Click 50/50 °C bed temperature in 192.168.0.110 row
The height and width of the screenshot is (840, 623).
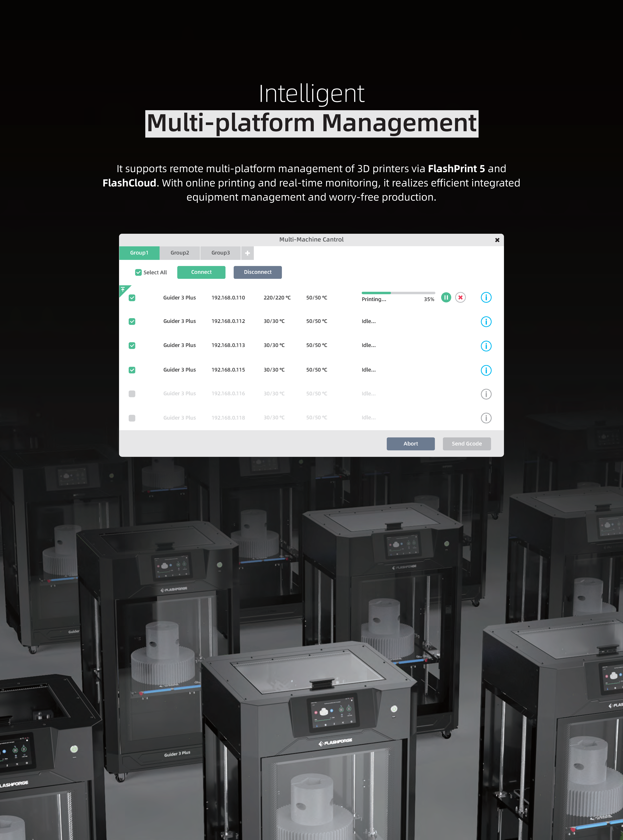pyautogui.click(x=317, y=298)
